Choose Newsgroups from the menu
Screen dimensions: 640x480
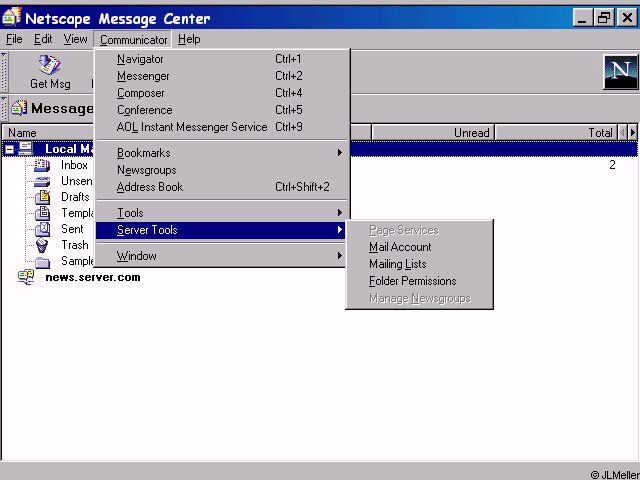click(x=222, y=170)
